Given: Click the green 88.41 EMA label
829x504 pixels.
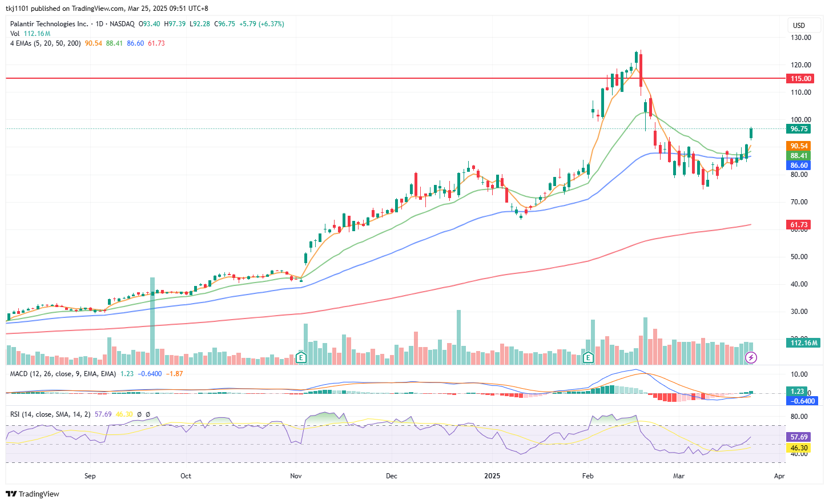Looking at the screenshot, I should 799,156.
